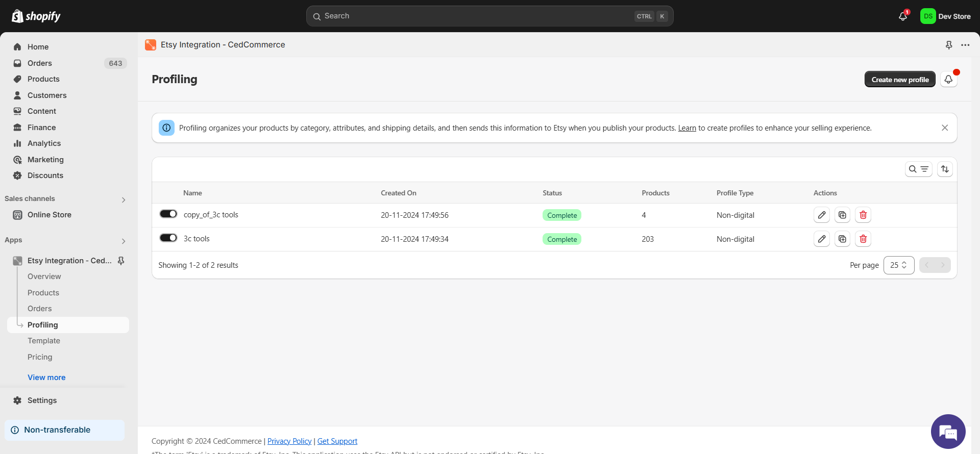Open Products in main sidebar

43,79
